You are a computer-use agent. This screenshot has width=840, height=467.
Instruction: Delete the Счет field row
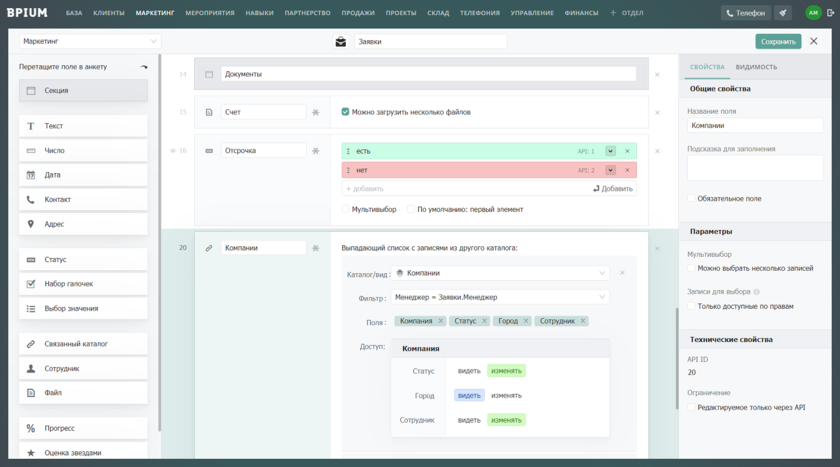pyautogui.click(x=657, y=113)
